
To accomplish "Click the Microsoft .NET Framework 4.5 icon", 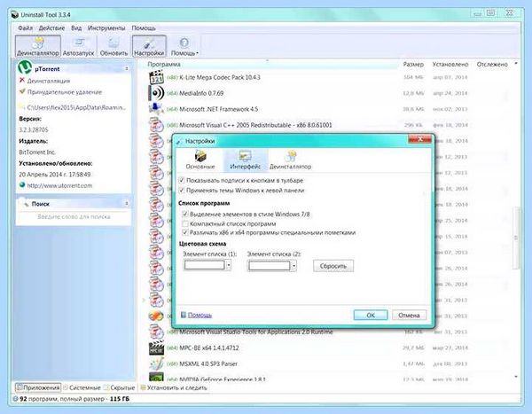I will pyautogui.click(x=156, y=109).
